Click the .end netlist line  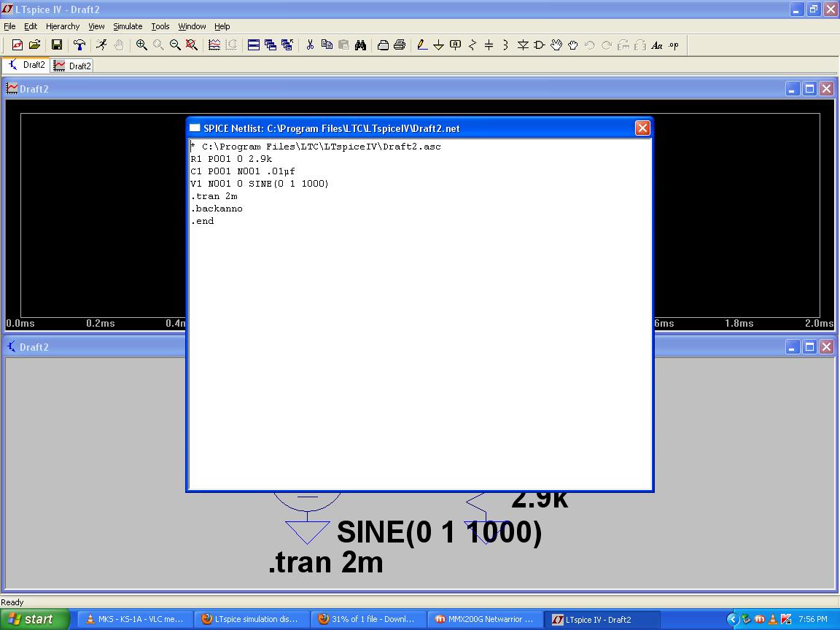203,221
